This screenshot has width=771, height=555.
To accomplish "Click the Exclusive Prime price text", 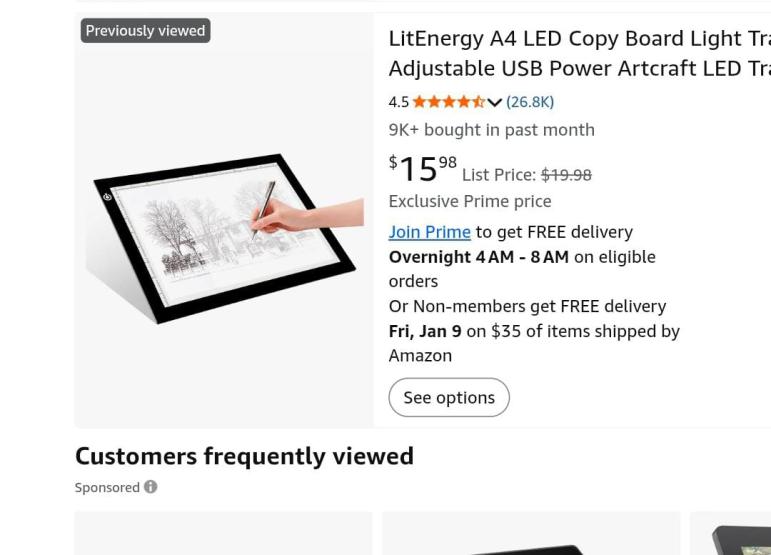I will tap(469, 201).
